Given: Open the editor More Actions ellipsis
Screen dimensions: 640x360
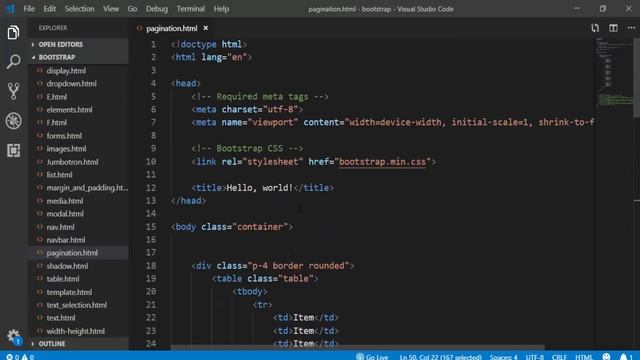Looking at the screenshot, I should pyautogui.click(x=631, y=28).
